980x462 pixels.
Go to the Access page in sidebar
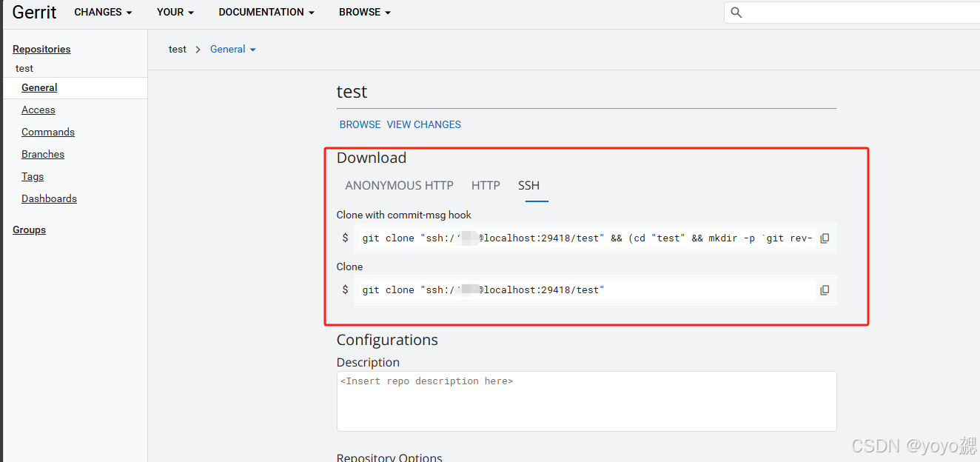38,110
